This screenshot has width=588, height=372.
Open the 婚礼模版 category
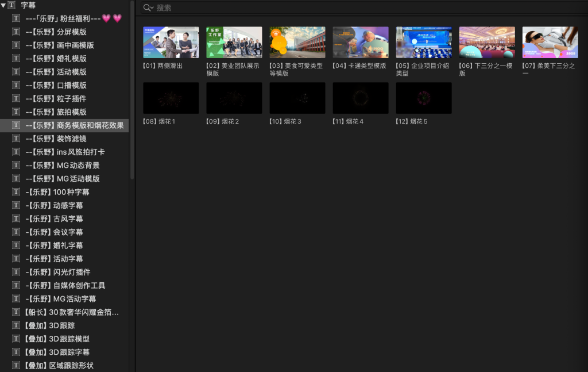64,59
